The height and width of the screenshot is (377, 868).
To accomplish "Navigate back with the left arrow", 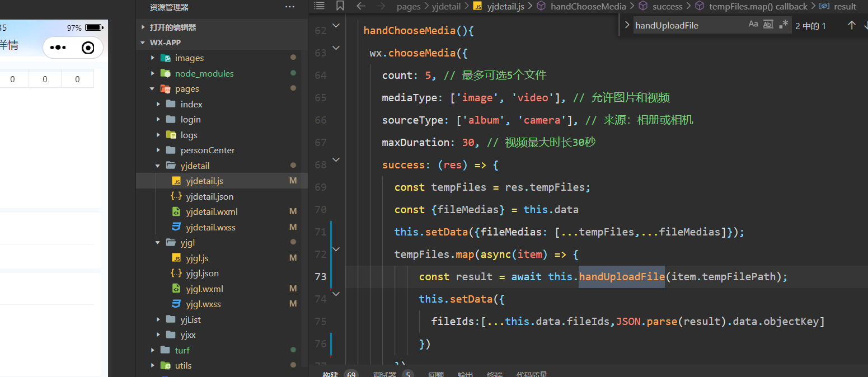I will tap(361, 6).
